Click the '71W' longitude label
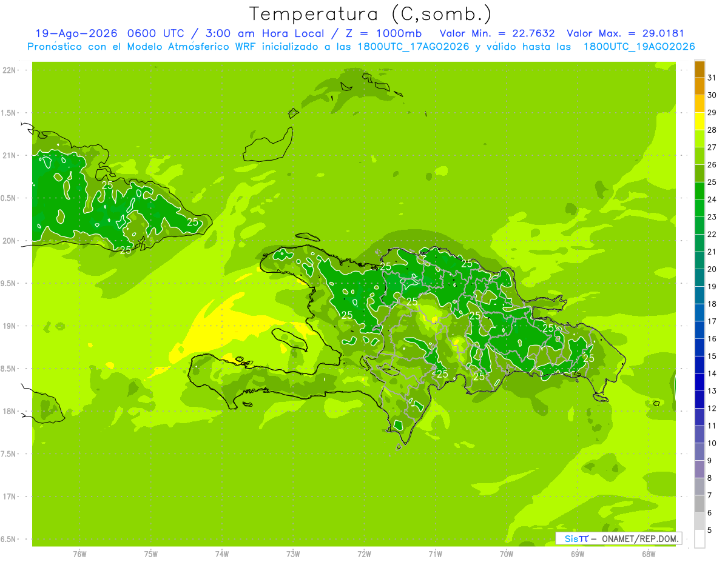 tap(435, 554)
